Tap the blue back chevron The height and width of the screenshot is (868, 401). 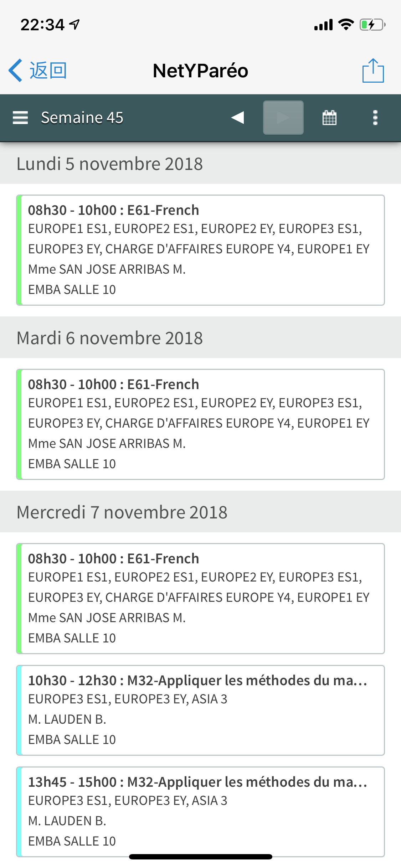tap(15, 71)
